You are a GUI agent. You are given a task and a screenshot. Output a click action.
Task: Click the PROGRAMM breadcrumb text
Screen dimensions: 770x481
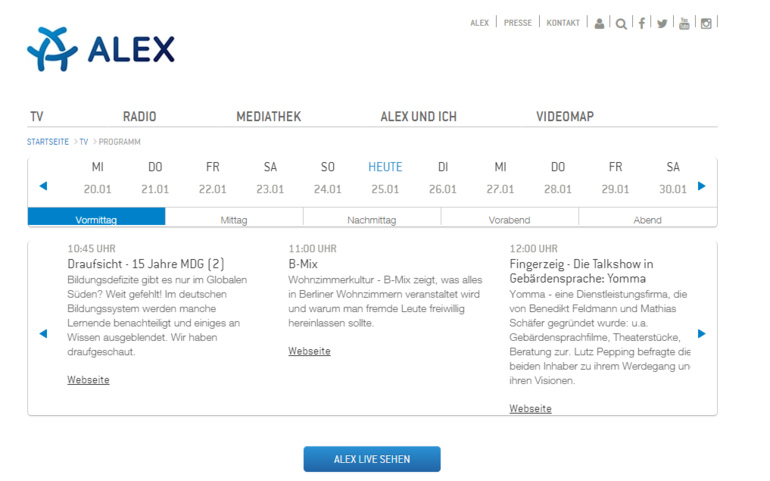click(119, 142)
